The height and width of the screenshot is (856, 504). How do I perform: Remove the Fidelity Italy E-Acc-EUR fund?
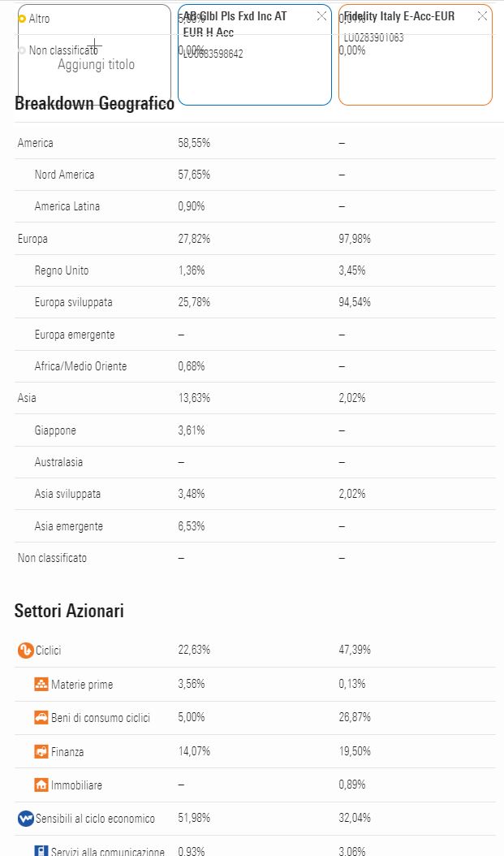pos(482,16)
